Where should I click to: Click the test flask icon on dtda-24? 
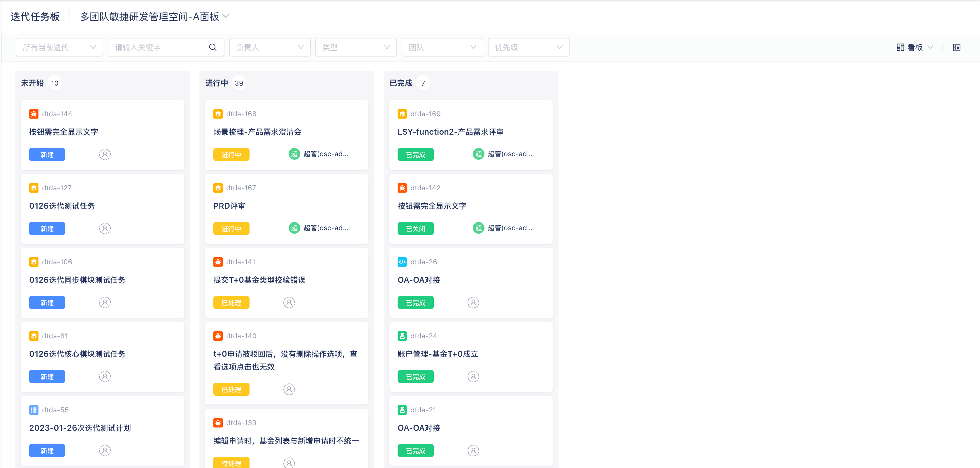click(x=402, y=336)
